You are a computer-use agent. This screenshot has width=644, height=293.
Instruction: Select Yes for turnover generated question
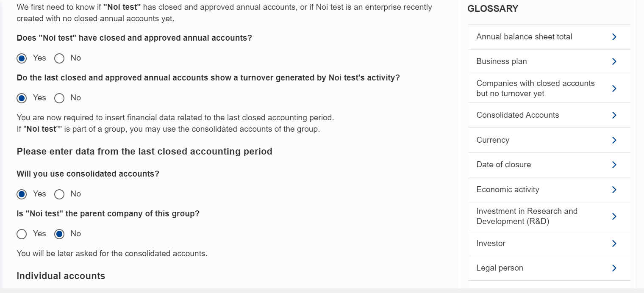pos(22,98)
